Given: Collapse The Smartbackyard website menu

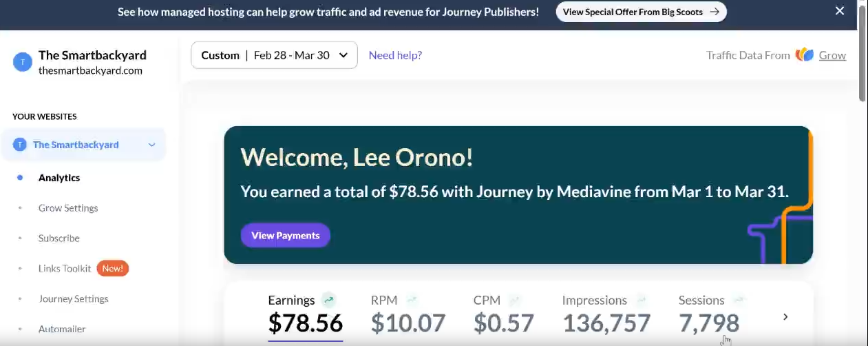Looking at the screenshot, I should point(152,145).
